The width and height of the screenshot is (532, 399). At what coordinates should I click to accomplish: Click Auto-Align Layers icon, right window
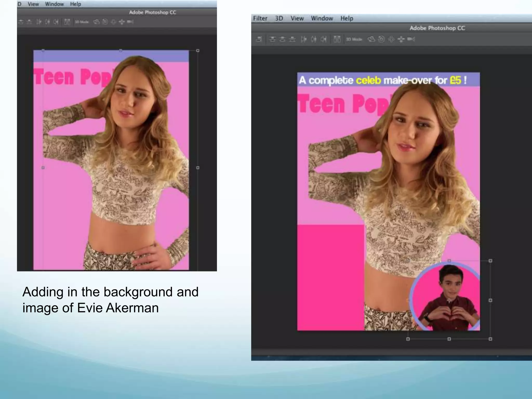(x=337, y=39)
